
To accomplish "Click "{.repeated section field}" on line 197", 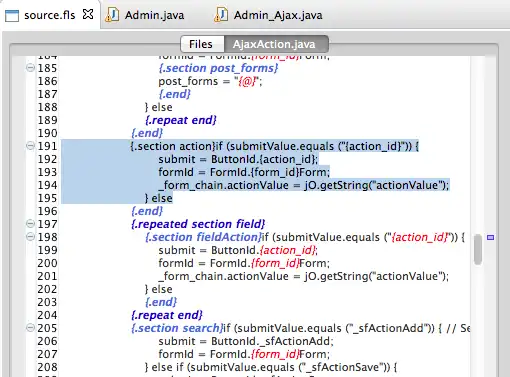I will (x=198, y=224).
